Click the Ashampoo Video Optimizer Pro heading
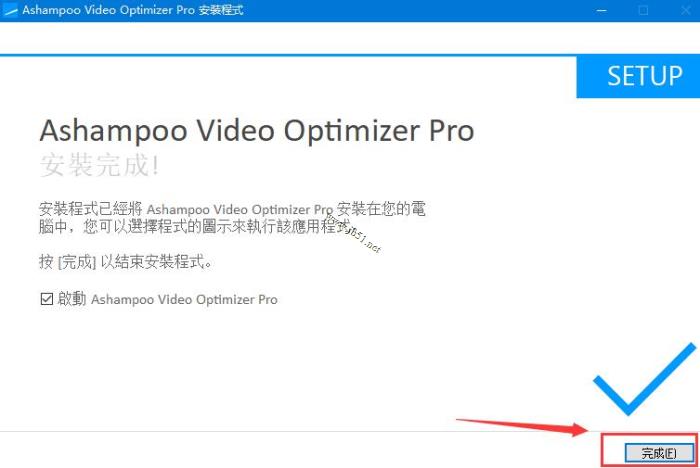 coord(257,131)
